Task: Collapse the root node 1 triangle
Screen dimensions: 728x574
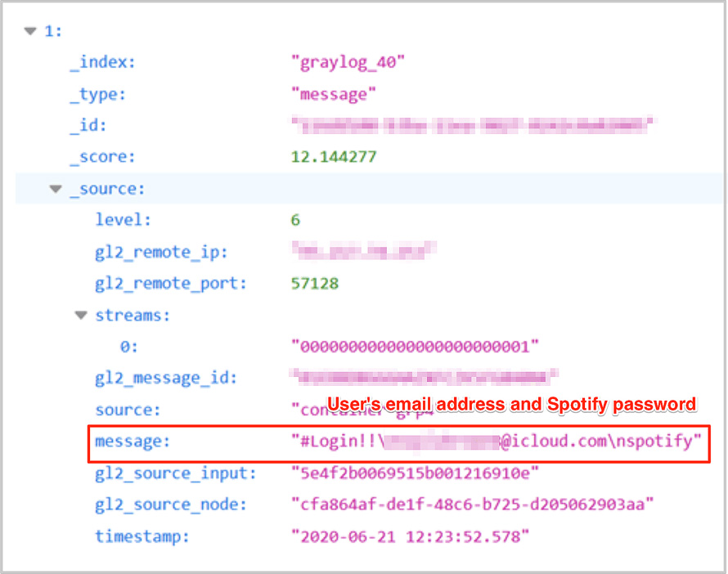Action: (x=31, y=32)
